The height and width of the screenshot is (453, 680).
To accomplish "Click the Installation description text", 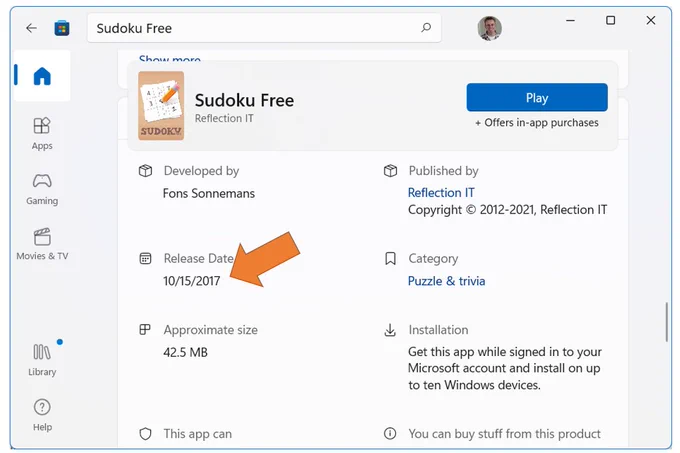I will pyautogui.click(x=505, y=368).
